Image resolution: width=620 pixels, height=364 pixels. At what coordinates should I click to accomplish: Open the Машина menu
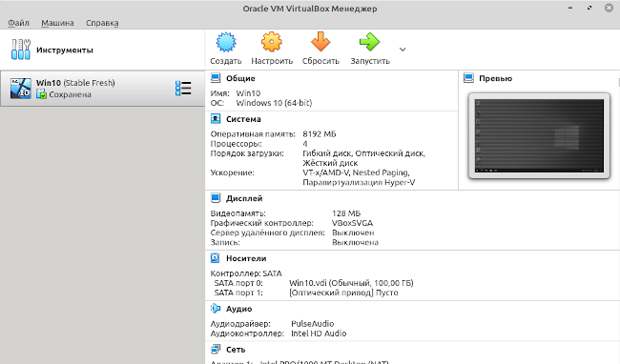58,23
